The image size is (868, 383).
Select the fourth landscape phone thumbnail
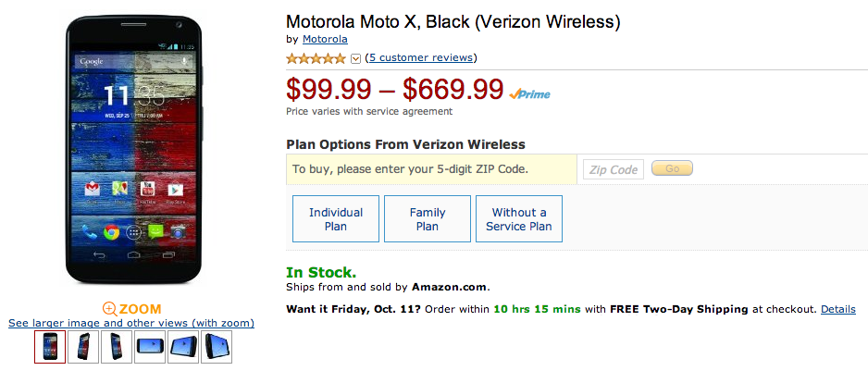[150, 347]
